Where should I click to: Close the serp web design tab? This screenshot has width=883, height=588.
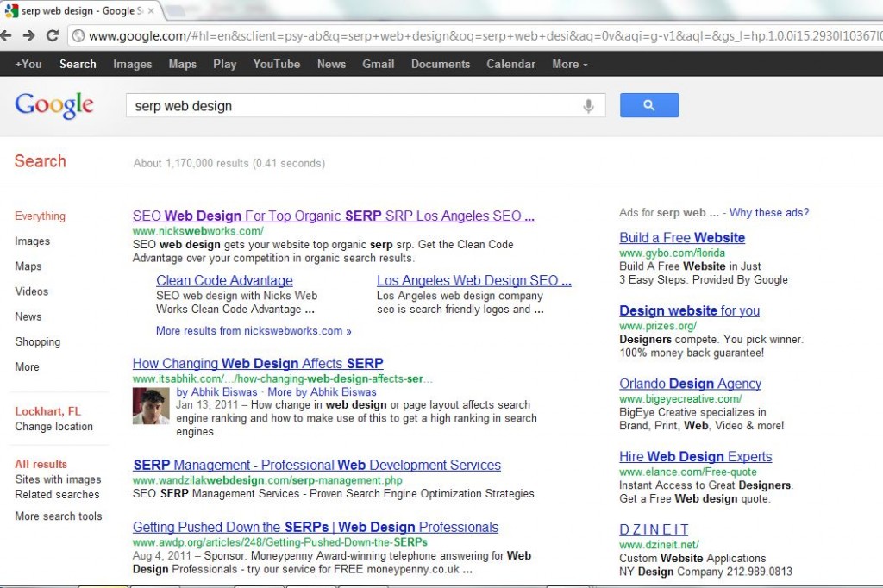[151, 10]
